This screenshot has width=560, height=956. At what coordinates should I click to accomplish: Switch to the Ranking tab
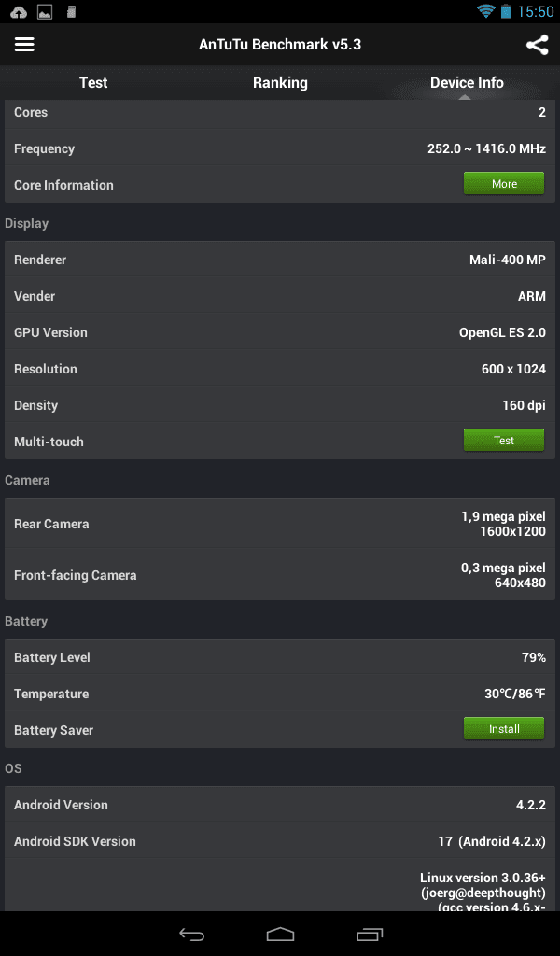click(x=280, y=83)
